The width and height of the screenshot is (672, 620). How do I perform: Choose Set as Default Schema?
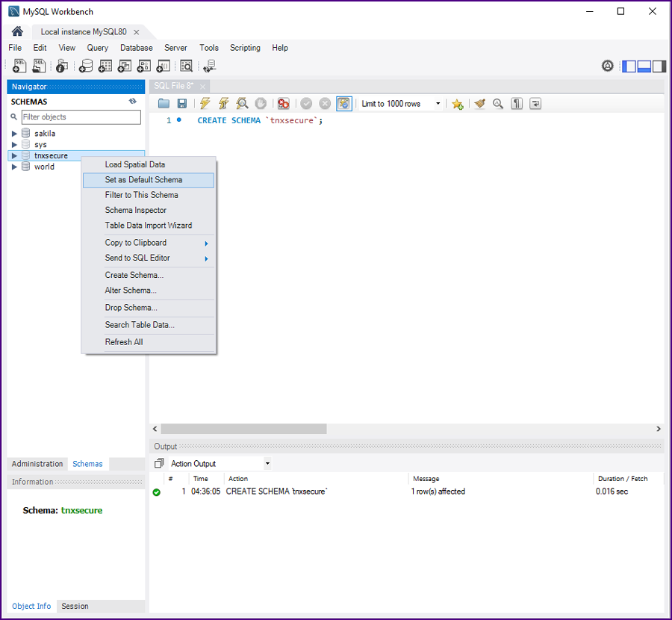pyautogui.click(x=149, y=180)
